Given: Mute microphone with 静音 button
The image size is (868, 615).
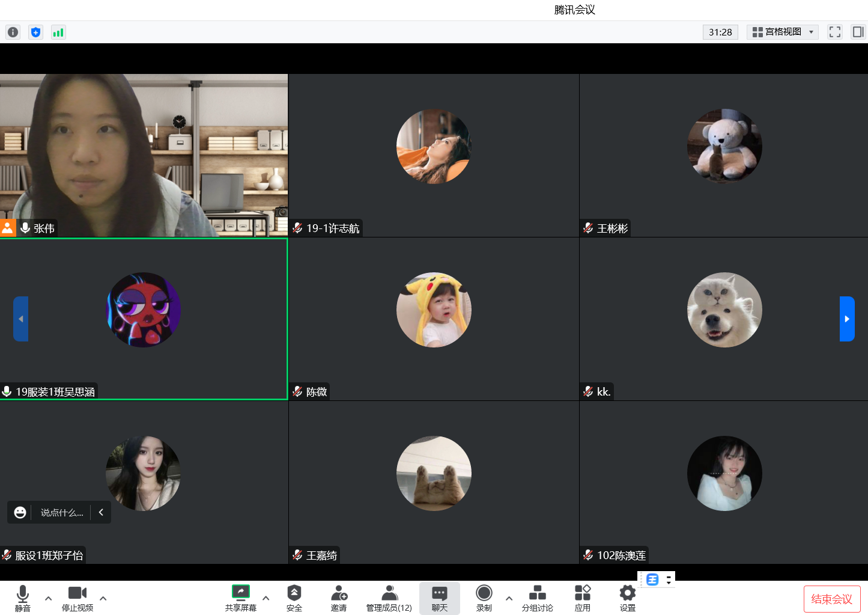Looking at the screenshot, I should point(23,598).
